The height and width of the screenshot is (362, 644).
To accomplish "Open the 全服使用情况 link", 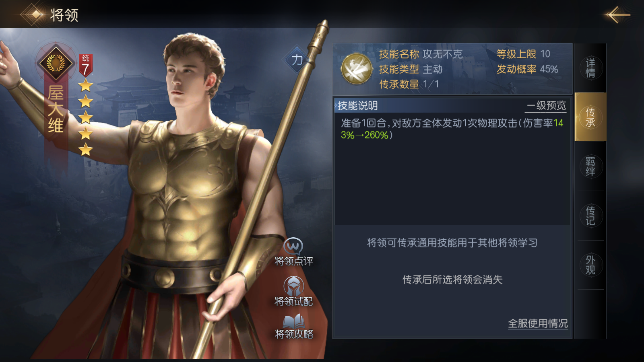I will coord(538,323).
